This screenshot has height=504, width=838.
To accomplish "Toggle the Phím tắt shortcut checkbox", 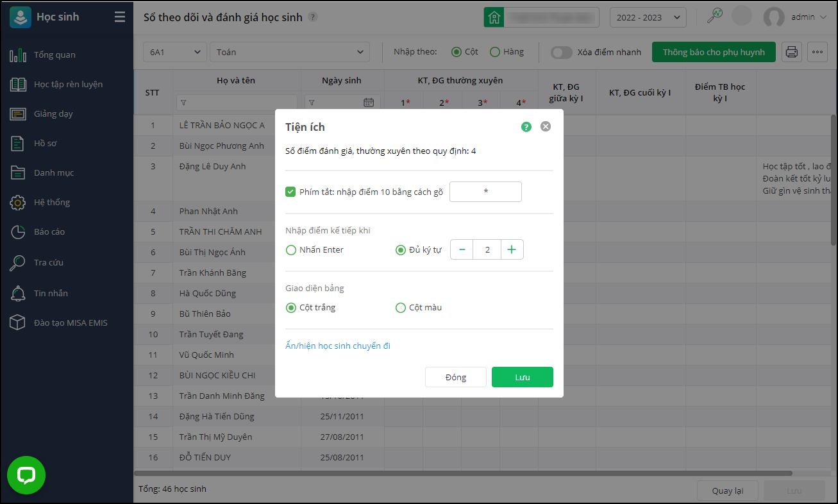I will (290, 192).
